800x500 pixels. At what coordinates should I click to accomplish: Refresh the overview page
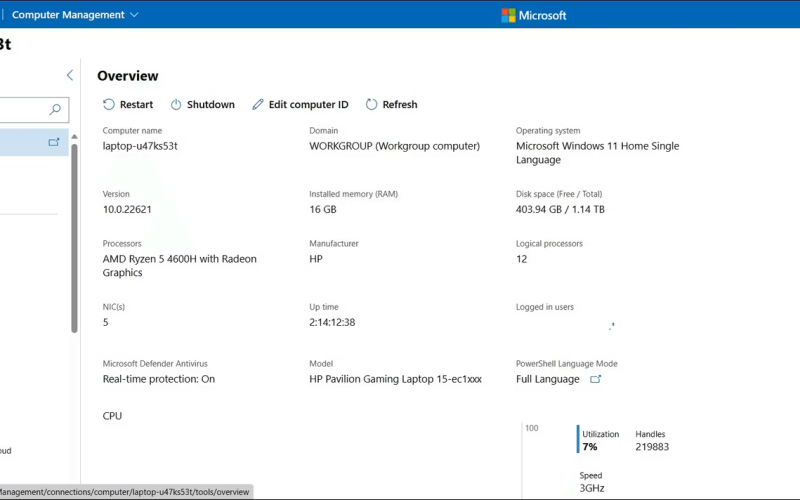tap(391, 105)
